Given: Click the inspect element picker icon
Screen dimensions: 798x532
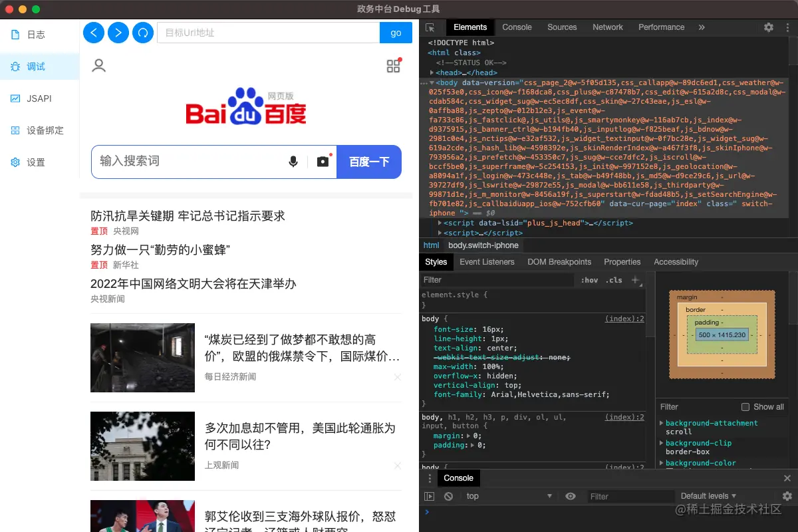Looking at the screenshot, I should (430, 27).
